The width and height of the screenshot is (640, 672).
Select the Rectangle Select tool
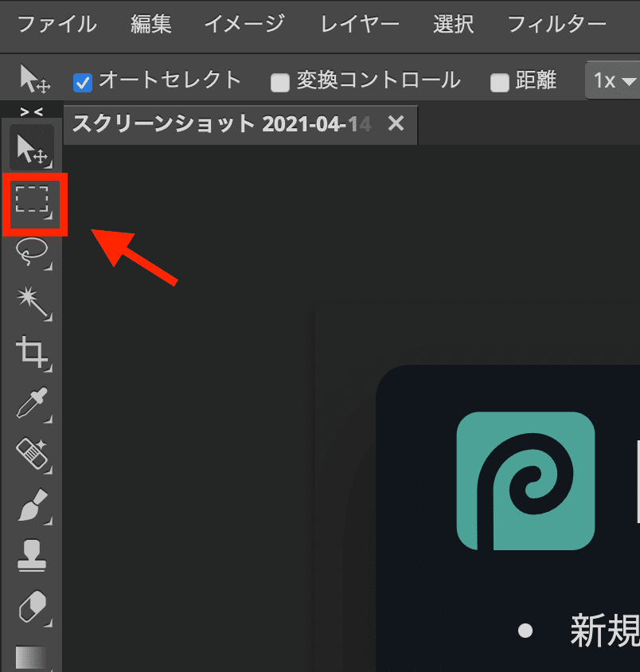[33, 199]
